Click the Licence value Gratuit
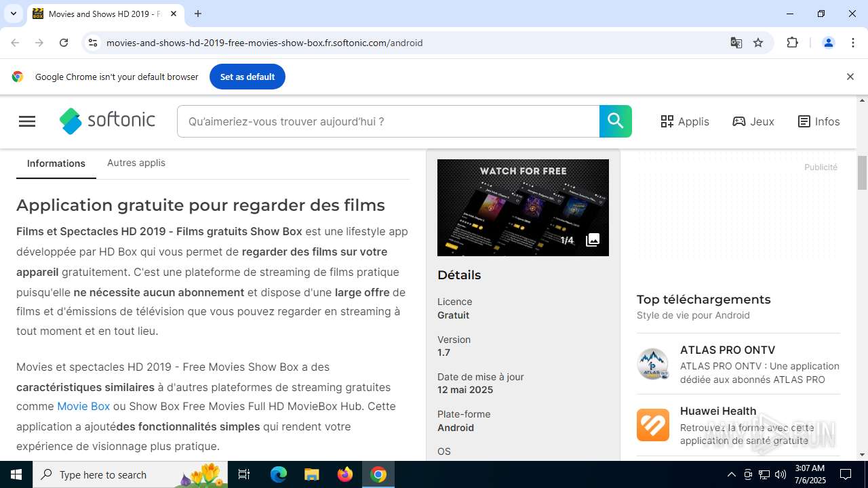Image resolution: width=868 pixels, height=488 pixels. (454, 315)
